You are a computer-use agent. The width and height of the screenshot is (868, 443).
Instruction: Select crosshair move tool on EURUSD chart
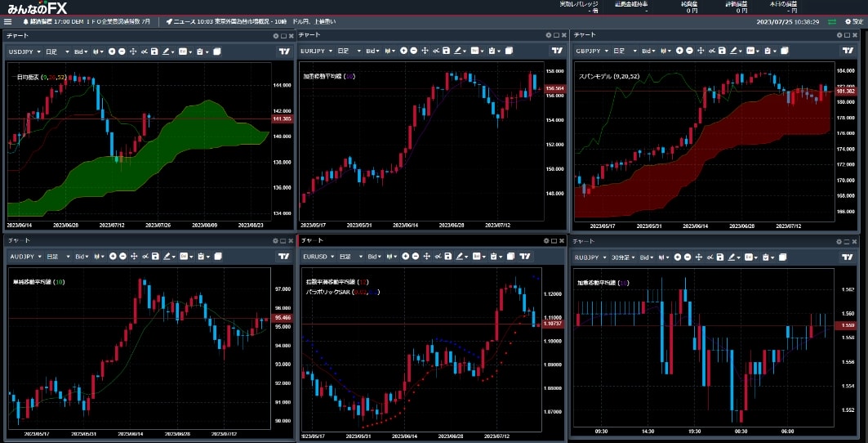point(425,257)
